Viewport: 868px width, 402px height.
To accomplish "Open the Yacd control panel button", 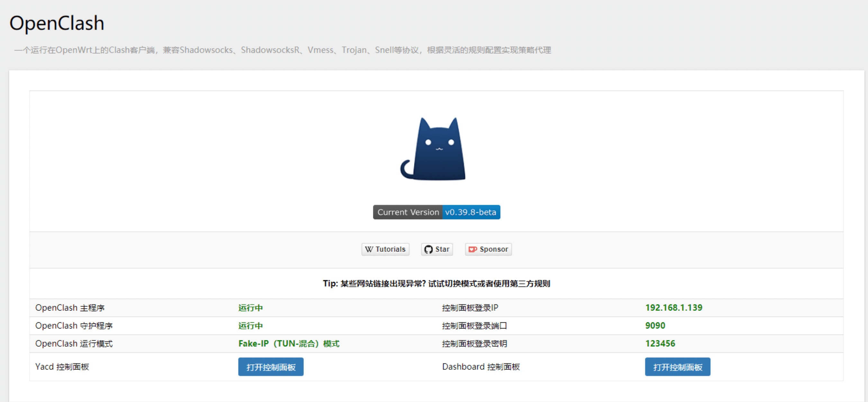I will tap(271, 367).
